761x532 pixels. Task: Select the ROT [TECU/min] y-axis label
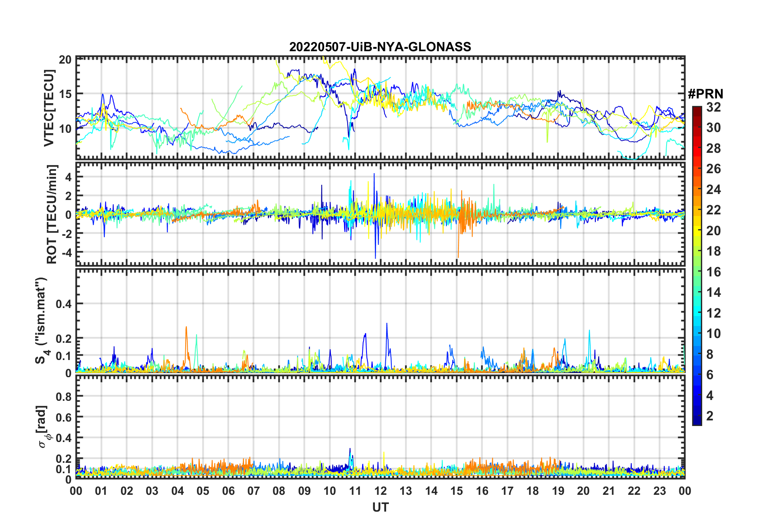pyautogui.click(x=52, y=214)
